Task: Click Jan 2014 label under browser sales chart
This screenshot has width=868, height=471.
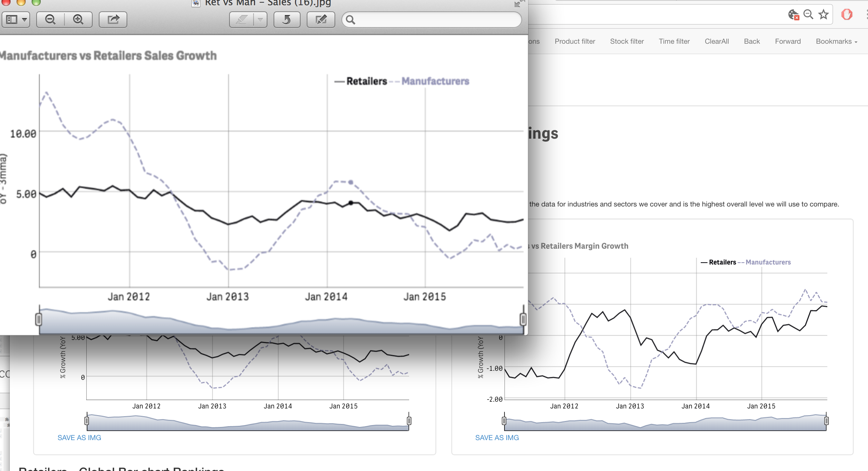Action: [278, 406]
